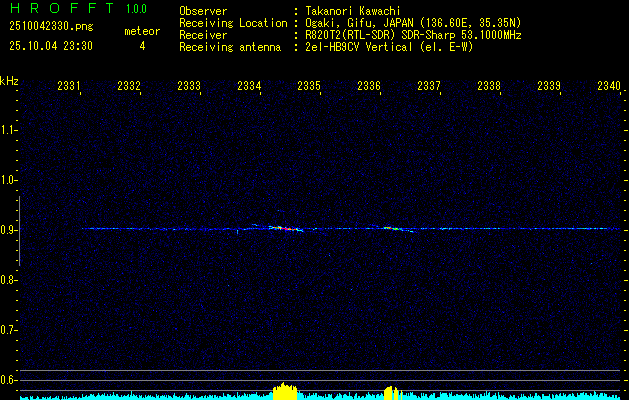Image resolution: width=629 pixels, height=400 pixels.
Task: Select location text Ogaki, Gifu, JAPAN
Action: tap(359, 23)
